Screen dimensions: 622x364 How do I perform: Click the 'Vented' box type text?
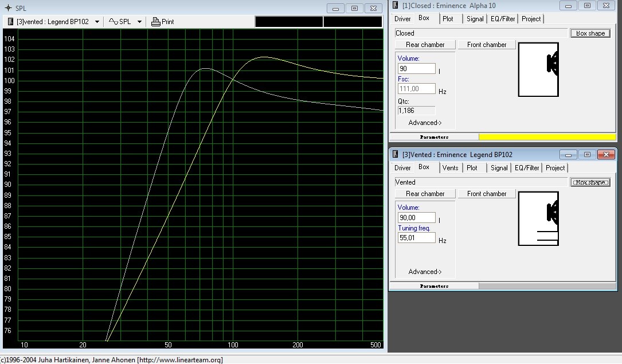pyautogui.click(x=405, y=182)
